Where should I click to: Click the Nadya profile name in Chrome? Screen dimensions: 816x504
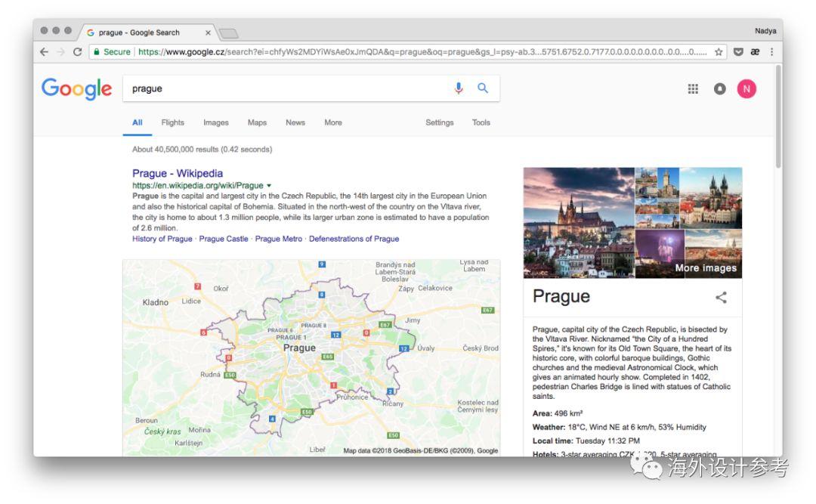(765, 31)
